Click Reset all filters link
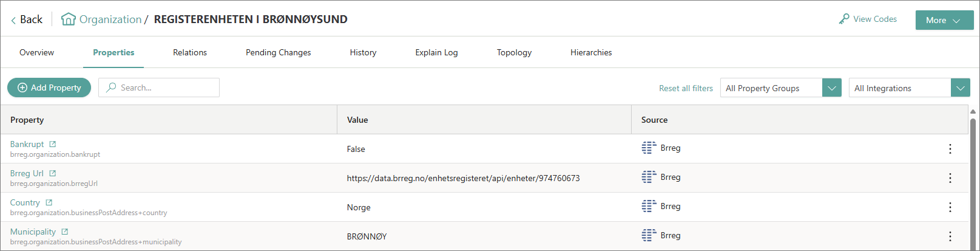Image resolution: width=980 pixels, height=251 pixels. click(x=686, y=88)
